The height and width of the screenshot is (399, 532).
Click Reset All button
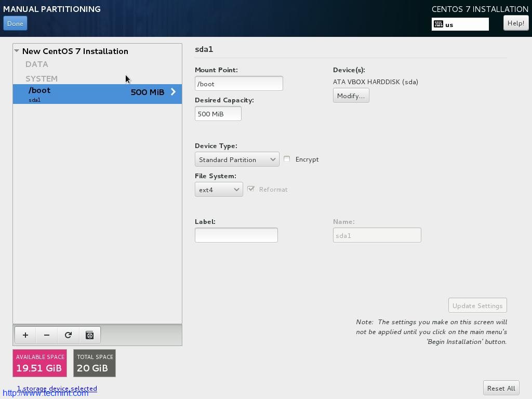tap(501, 388)
